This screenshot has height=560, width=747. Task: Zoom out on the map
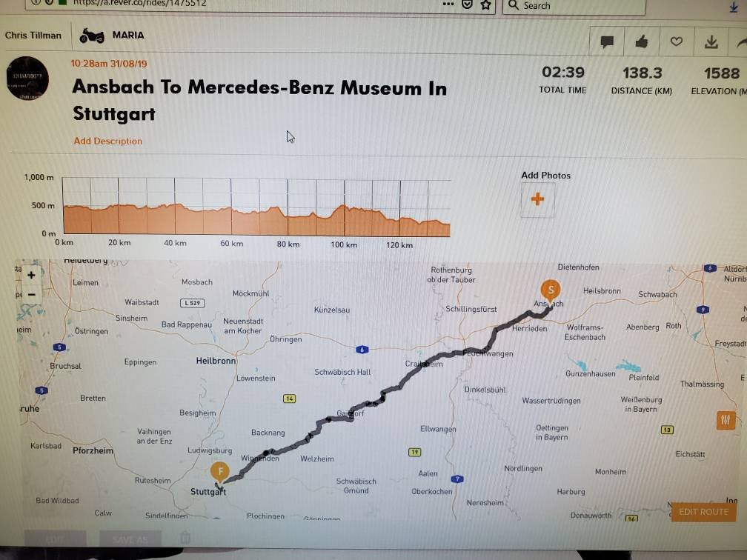click(x=31, y=295)
